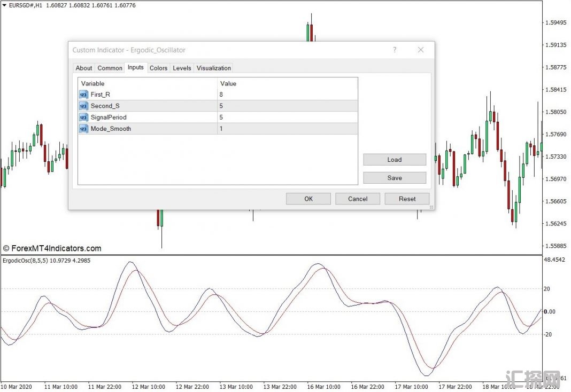Click the Mode_Smooth variable type icon
The width and height of the screenshot is (571, 392).
tap(83, 129)
